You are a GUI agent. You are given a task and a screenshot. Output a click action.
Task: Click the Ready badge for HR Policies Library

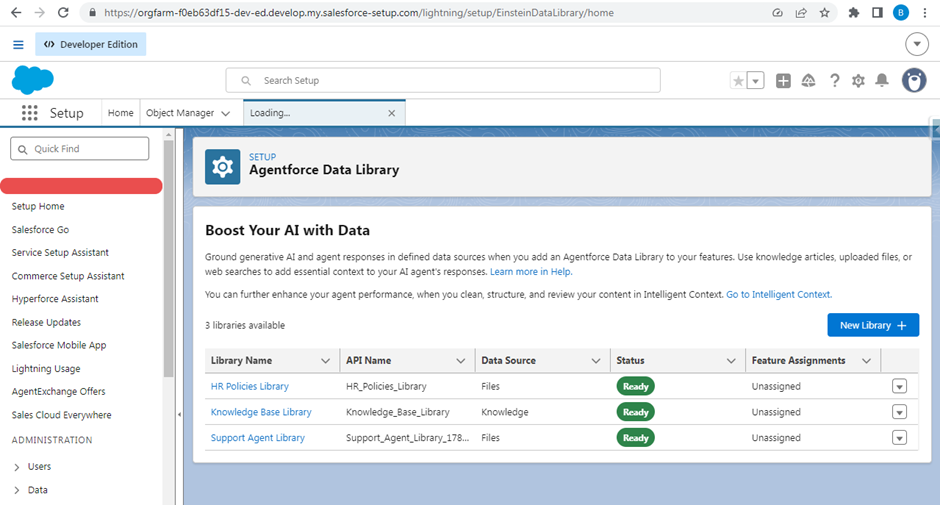[x=635, y=386]
